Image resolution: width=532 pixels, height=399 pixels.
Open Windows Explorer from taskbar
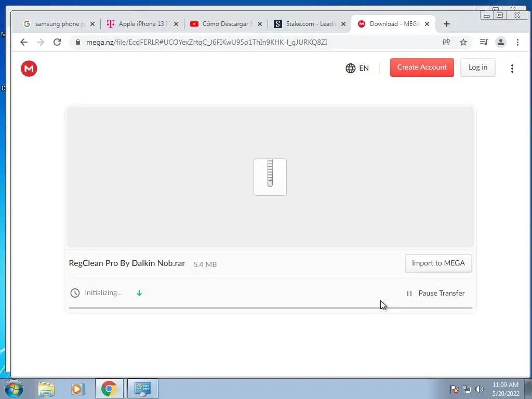tap(46, 389)
